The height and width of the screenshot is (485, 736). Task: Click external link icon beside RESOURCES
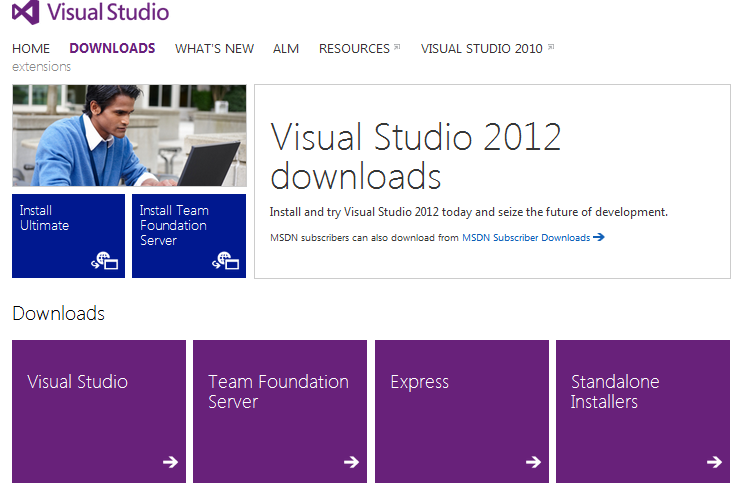(397, 47)
